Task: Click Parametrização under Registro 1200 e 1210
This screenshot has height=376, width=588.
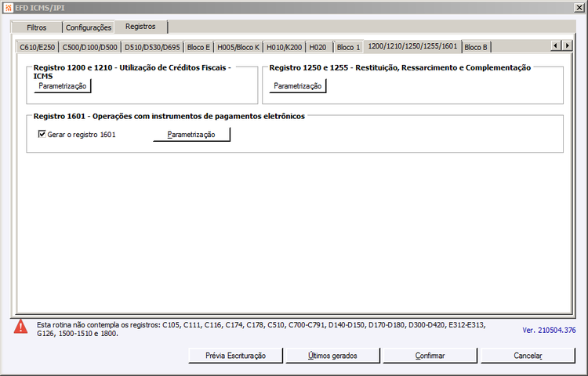Action: tap(62, 85)
